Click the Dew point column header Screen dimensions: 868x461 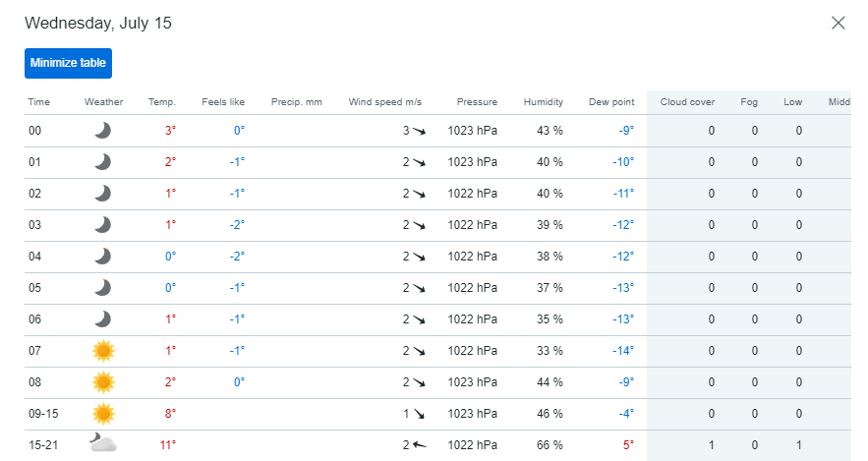611,102
